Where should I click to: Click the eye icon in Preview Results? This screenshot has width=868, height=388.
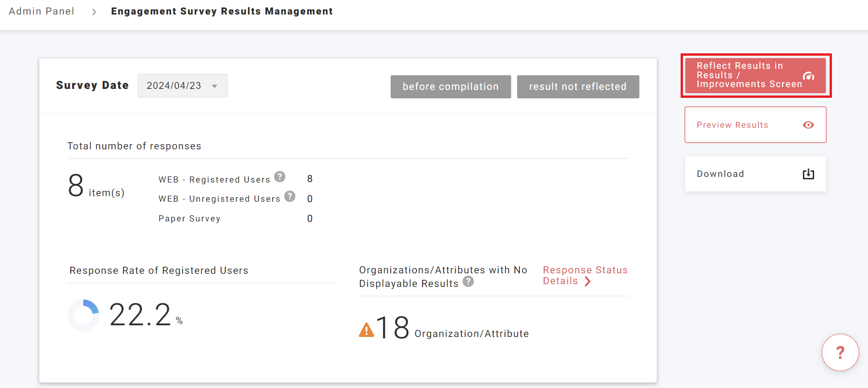tap(808, 125)
